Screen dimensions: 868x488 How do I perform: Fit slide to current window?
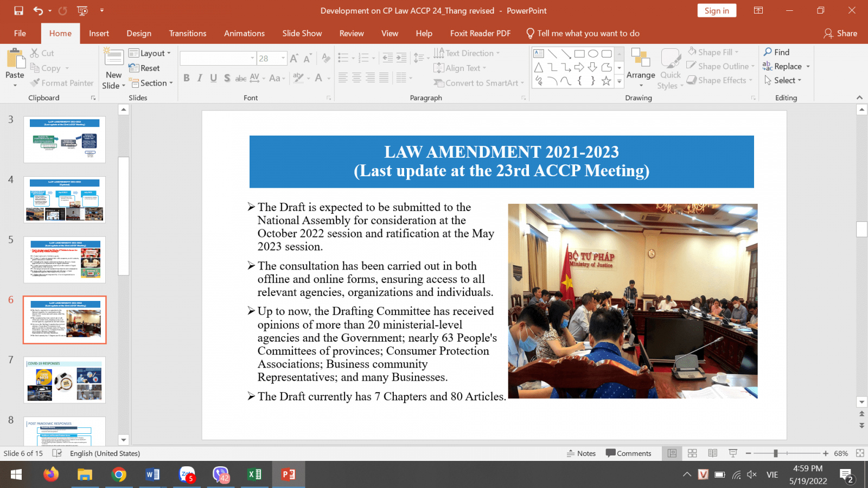pyautogui.click(x=860, y=453)
